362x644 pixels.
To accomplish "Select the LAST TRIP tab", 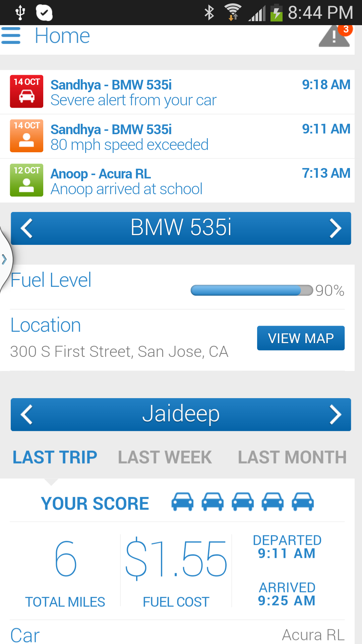I will click(x=55, y=457).
